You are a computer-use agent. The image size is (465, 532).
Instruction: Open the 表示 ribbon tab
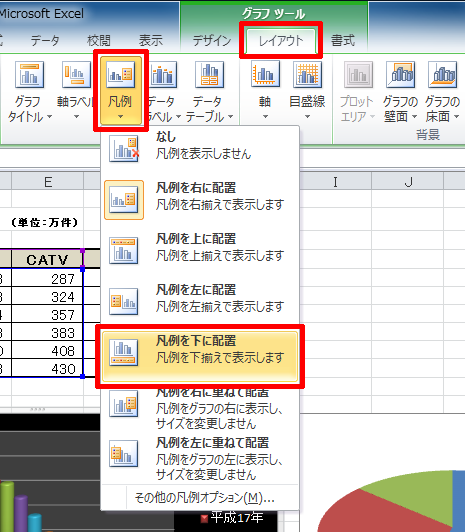click(x=151, y=41)
